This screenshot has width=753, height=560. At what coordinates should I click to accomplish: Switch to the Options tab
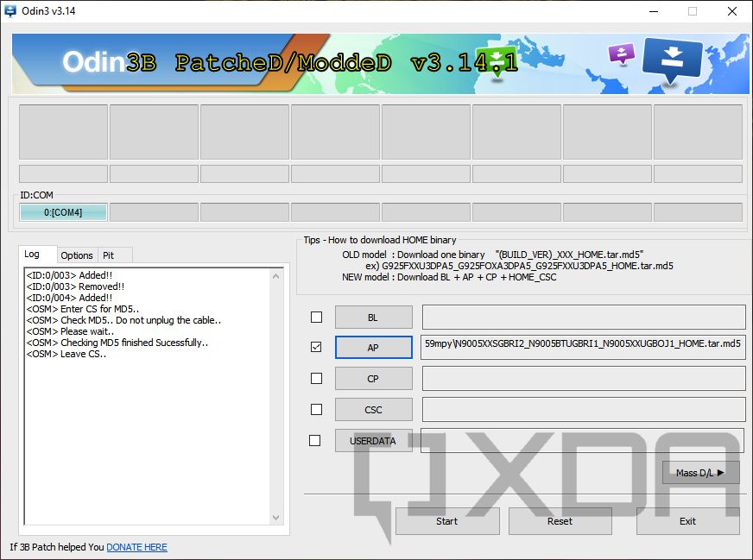pos(77,255)
